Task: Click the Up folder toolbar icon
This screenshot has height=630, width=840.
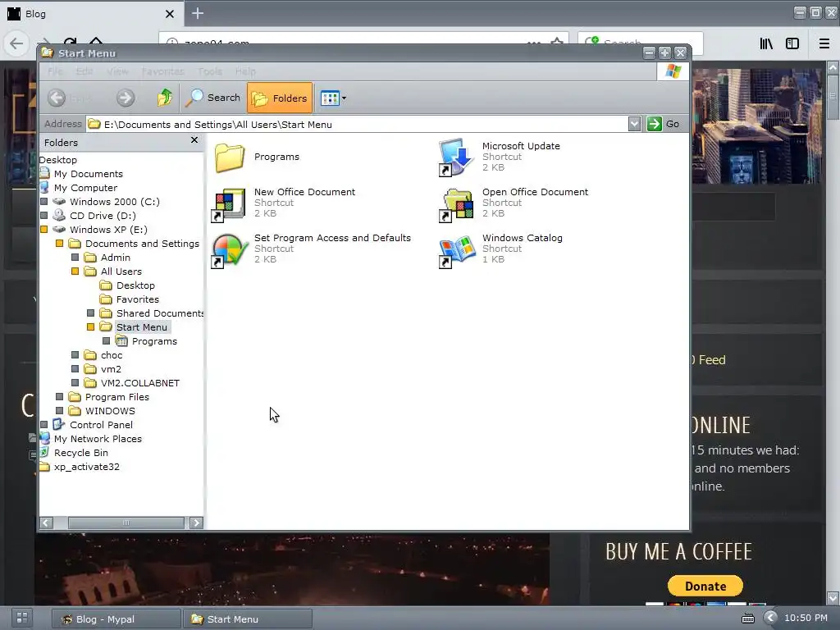Action: pos(165,98)
